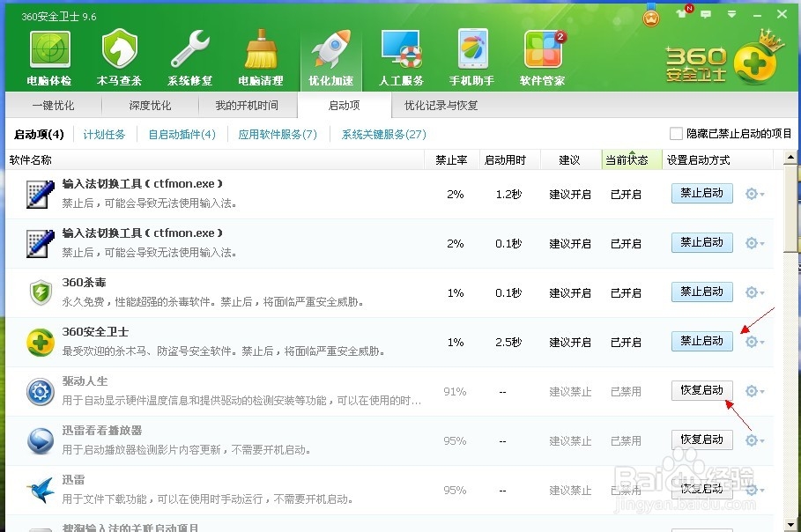Open 自启动插件(4) link
The height and width of the screenshot is (532, 801).
pos(182,134)
